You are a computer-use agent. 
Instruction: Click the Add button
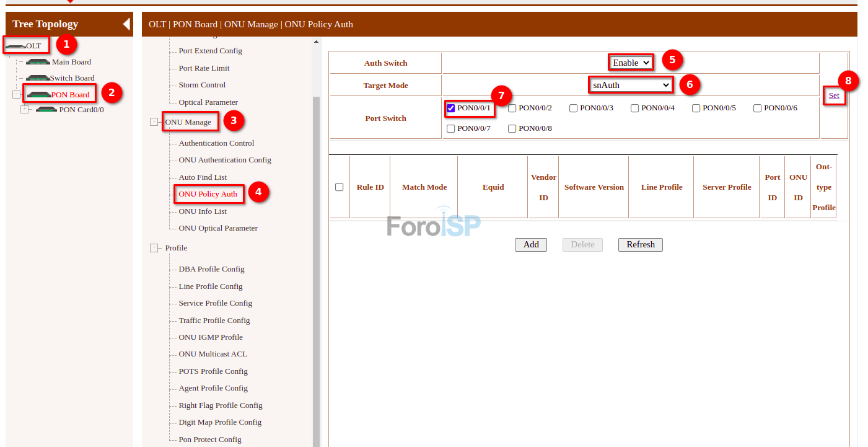(531, 245)
